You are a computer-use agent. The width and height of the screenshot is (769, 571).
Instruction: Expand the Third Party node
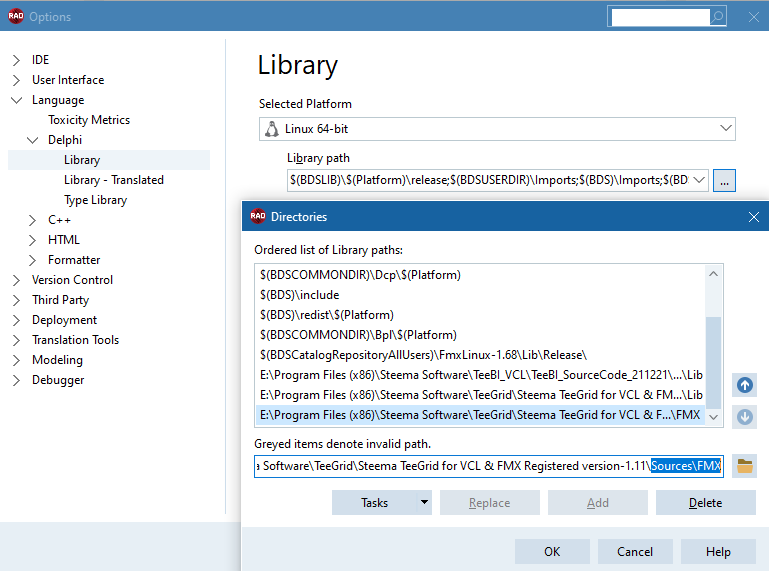[x=16, y=300]
